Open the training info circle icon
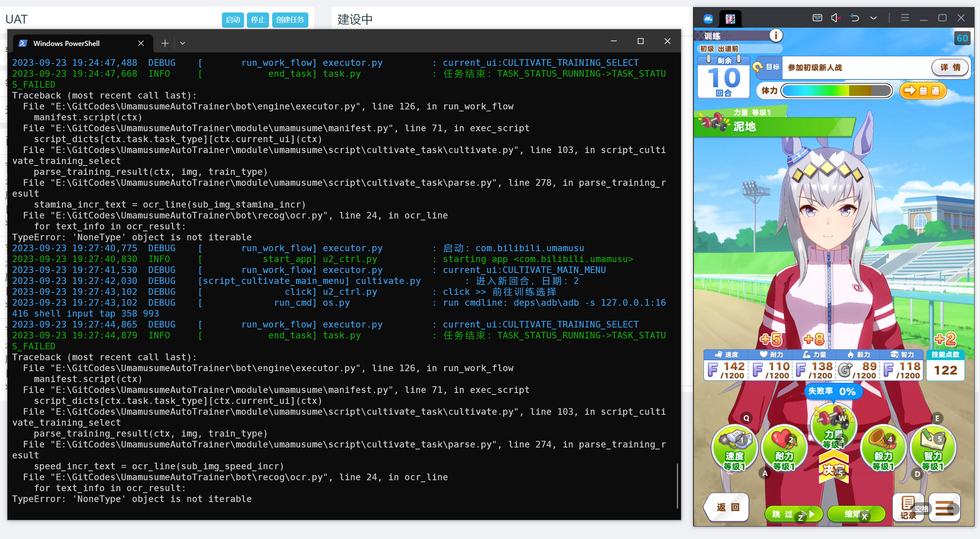Image resolution: width=980 pixels, height=539 pixels. 776,35
